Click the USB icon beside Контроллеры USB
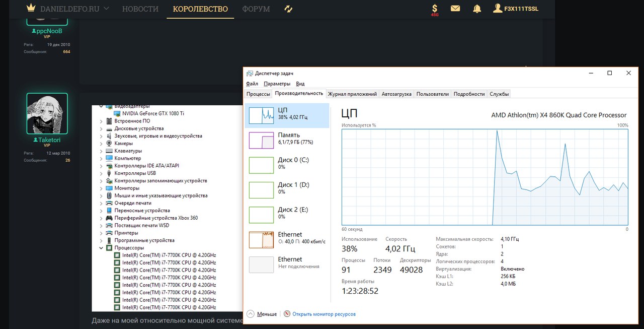This screenshot has width=644, height=329. pos(109,173)
